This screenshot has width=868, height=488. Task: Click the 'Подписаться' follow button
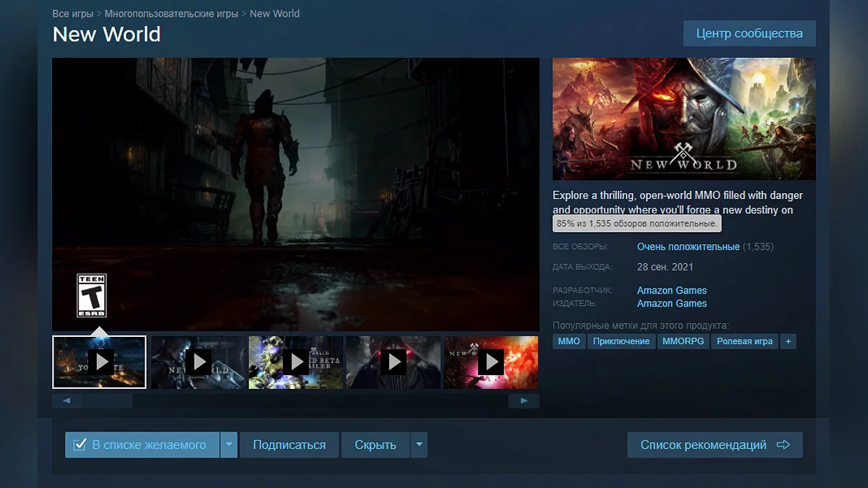pos(289,445)
